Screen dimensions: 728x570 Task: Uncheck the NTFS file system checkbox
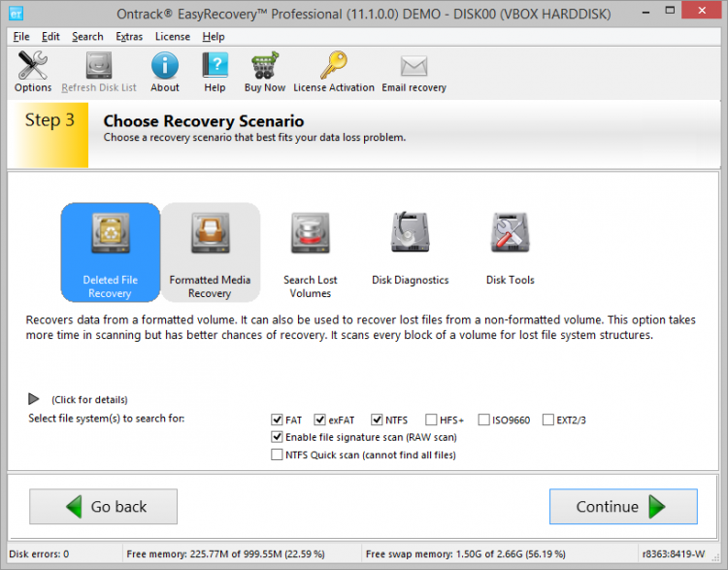[x=377, y=419]
